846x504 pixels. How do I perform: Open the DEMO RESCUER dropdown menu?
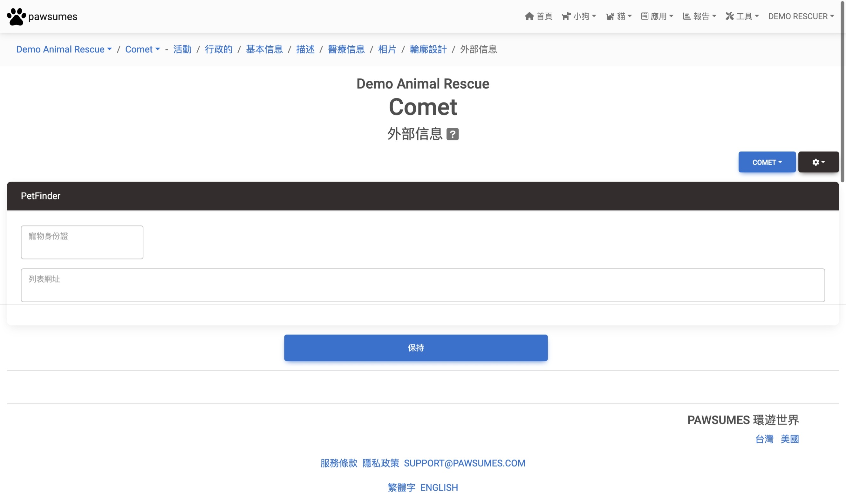coord(801,16)
